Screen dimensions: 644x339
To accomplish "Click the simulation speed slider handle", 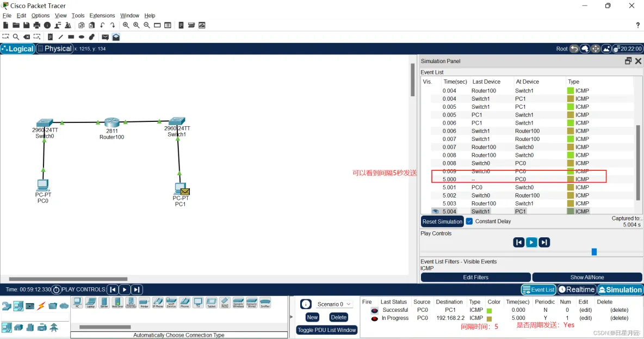I will pos(594,252).
